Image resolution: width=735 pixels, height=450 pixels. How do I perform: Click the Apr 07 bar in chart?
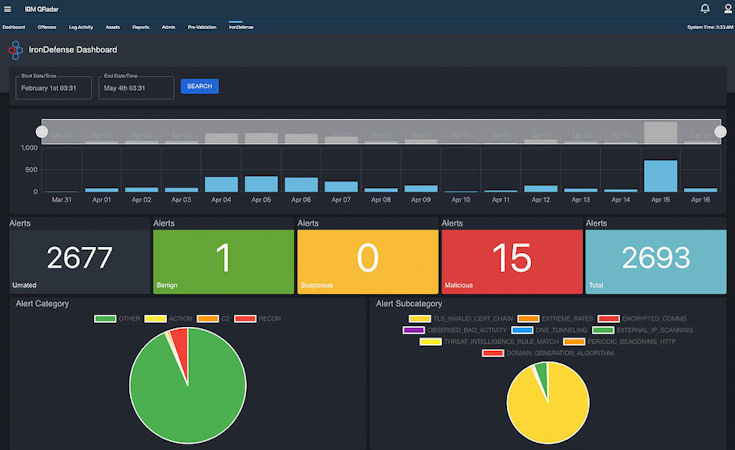click(x=341, y=187)
